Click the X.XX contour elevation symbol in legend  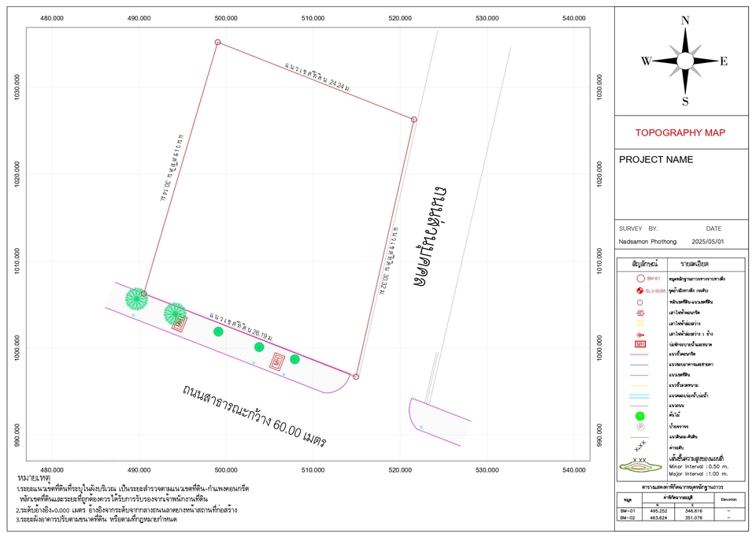click(638, 458)
